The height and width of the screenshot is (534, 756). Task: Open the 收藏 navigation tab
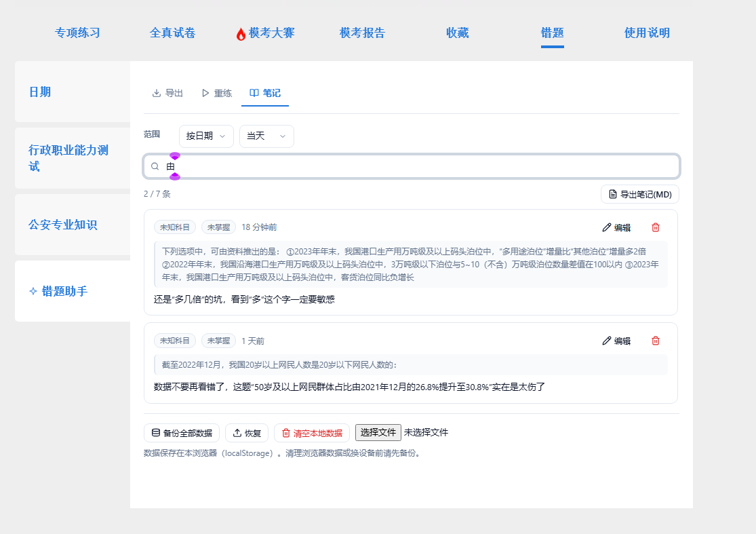[x=457, y=33]
